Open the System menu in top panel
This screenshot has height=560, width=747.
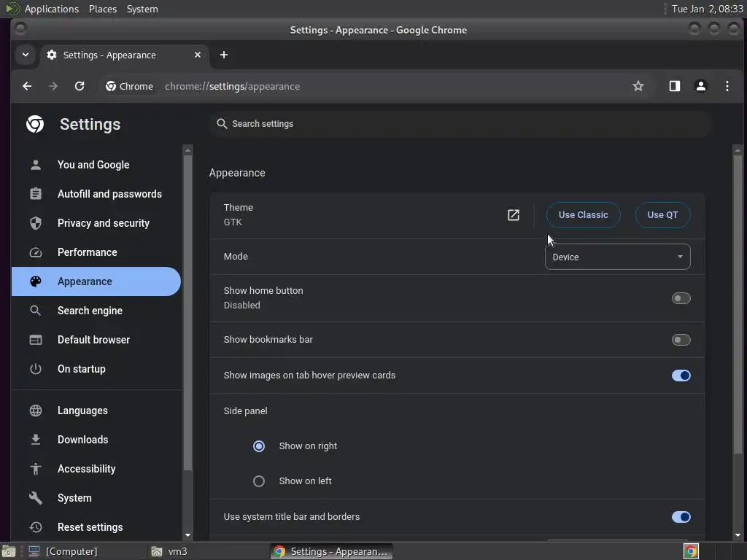(142, 9)
